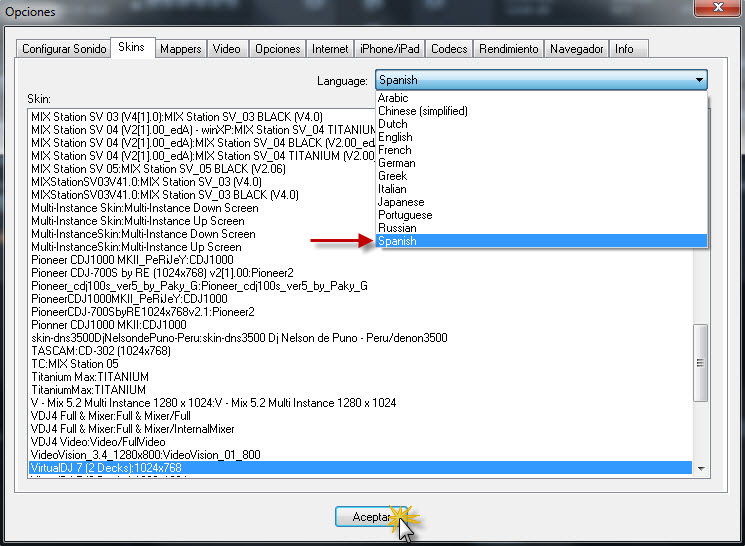The image size is (745, 546).
Task: Click skin list scrollbar thumb
Action: pos(700,363)
